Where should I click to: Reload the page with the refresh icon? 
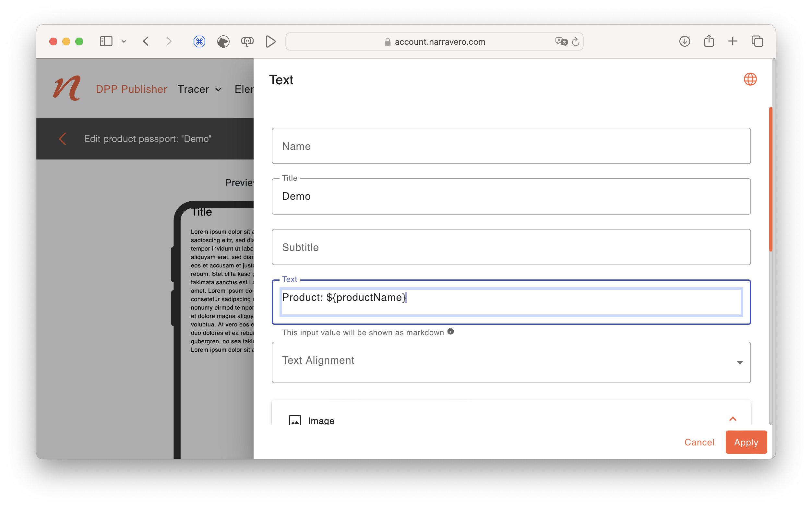coord(576,41)
